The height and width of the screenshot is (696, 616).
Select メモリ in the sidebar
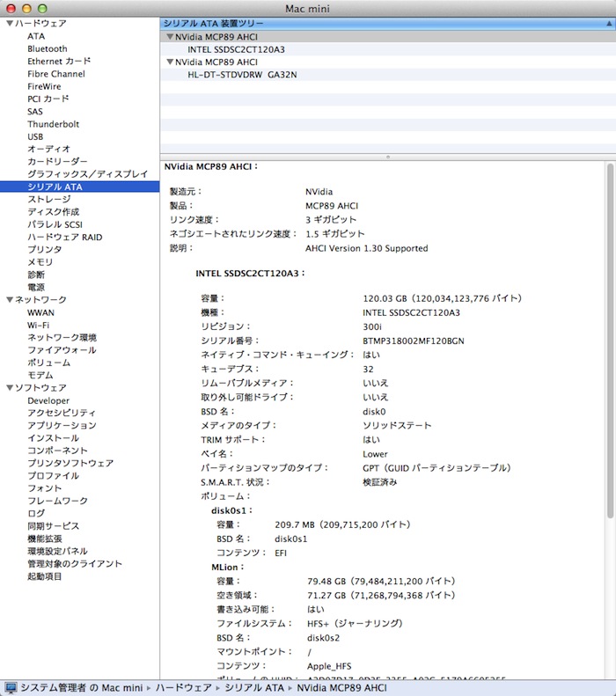pyautogui.click(x=40, y=262)
